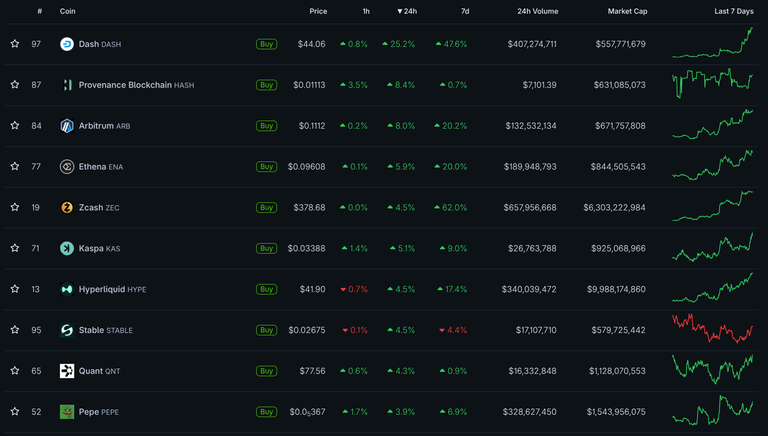Click Buy for Provenance Blockchain
This screenshot has width=768, height=436.
pyautogui.click(x=266, y=85)
